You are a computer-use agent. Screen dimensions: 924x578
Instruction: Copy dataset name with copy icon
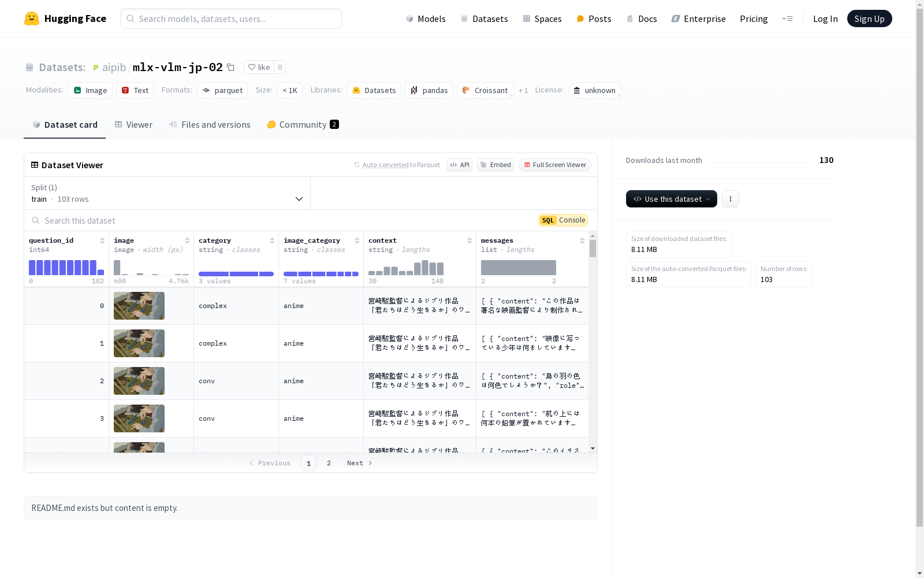coord(230,67)
